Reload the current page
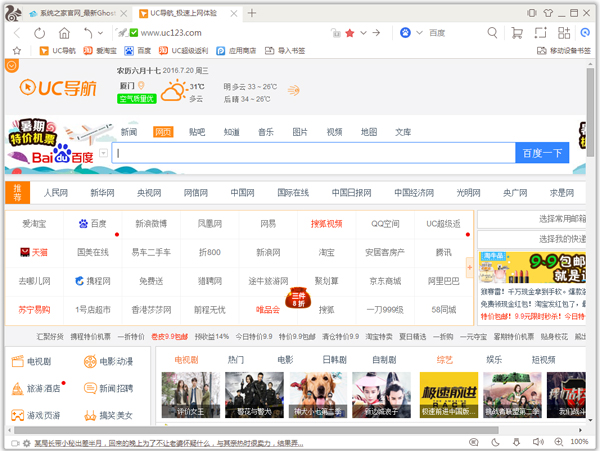 [39, 33]
